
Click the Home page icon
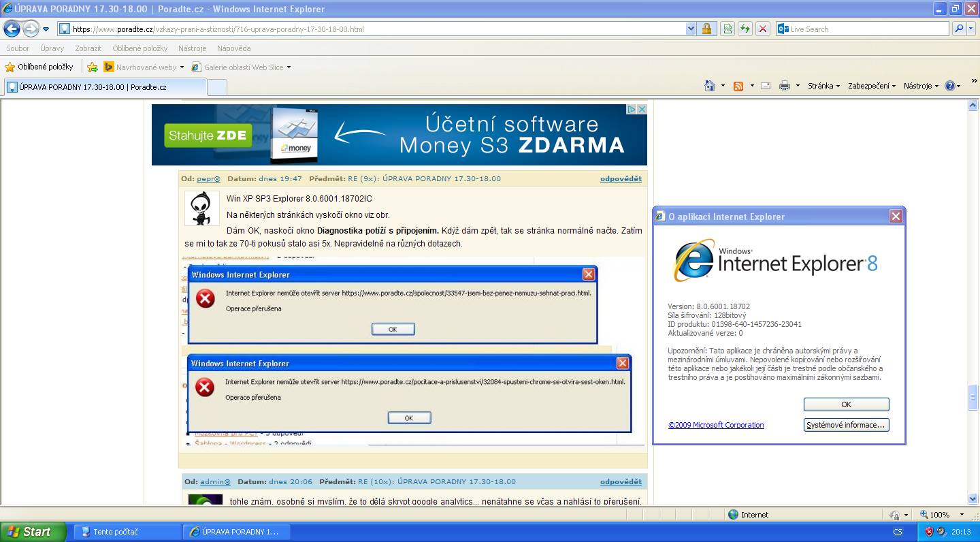[710, 86]
